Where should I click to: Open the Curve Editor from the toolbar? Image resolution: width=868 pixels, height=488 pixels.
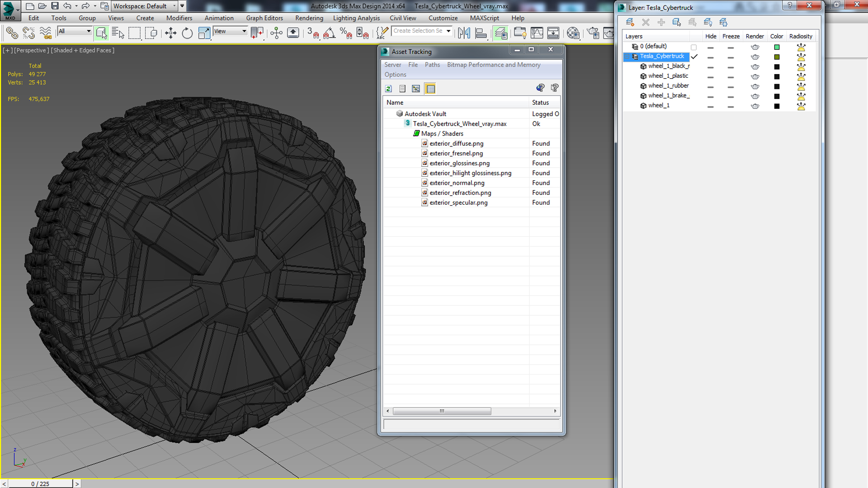pyautogui.click(x=537, y=33)
